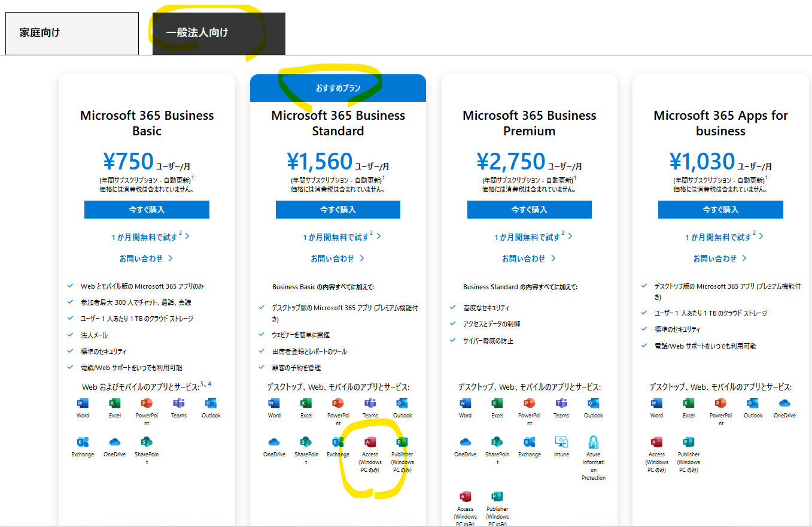Click Exchange icon in Business Premium card

[x=529, y=442]
